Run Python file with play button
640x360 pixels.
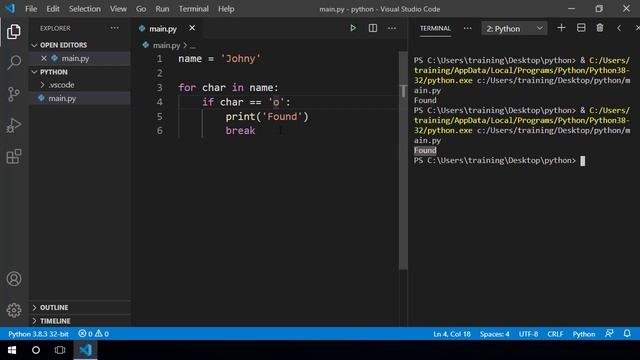point(353,28)
